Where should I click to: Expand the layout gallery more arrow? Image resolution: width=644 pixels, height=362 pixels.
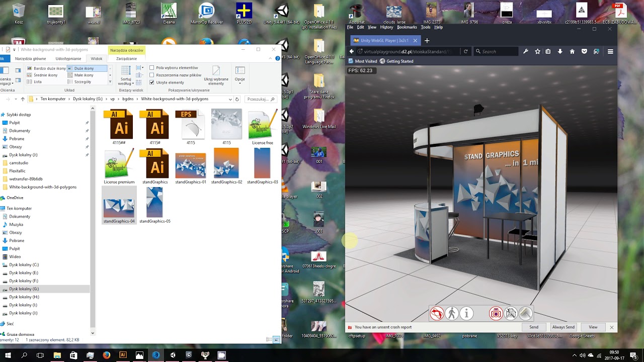tap(110, 81)
